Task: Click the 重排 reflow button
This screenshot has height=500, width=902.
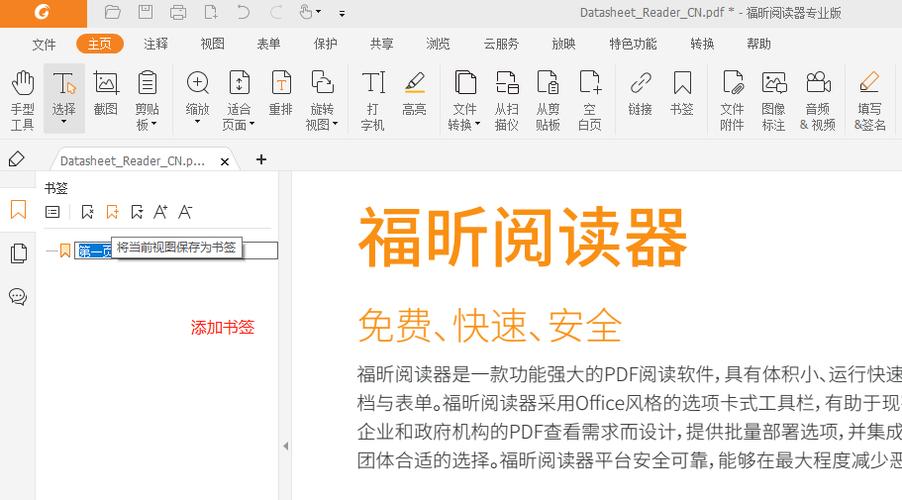Action: click(281, 94)
